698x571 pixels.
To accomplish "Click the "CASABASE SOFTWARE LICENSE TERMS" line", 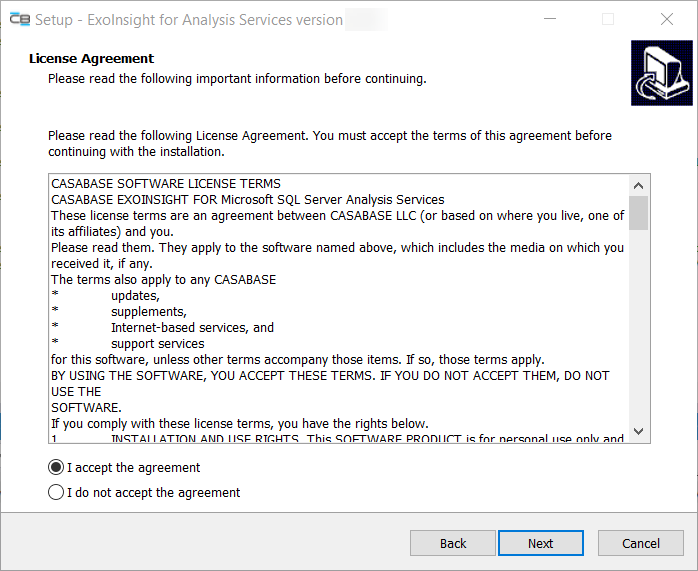I will [x=166, y=184].
